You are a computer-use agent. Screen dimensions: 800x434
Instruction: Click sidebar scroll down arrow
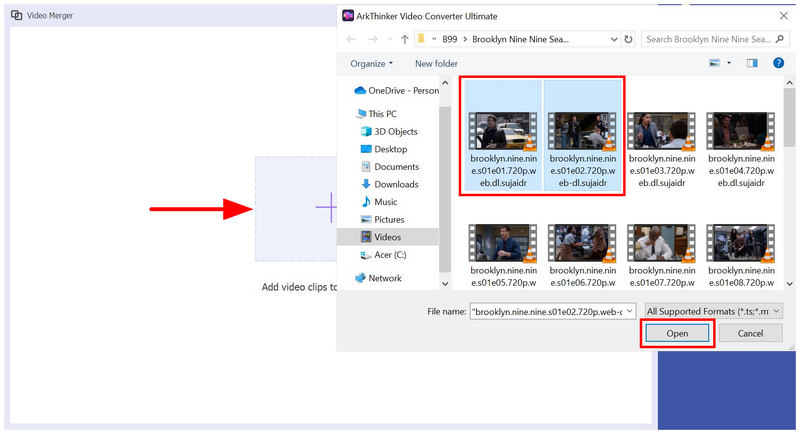[x=445, y=284]
